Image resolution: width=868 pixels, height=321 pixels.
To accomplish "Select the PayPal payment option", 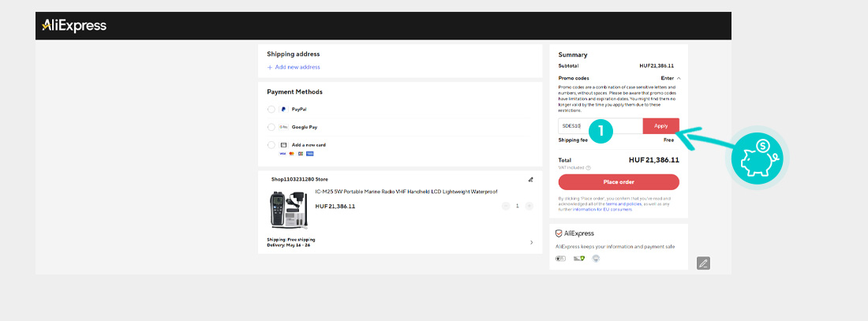I will (271, 110).
